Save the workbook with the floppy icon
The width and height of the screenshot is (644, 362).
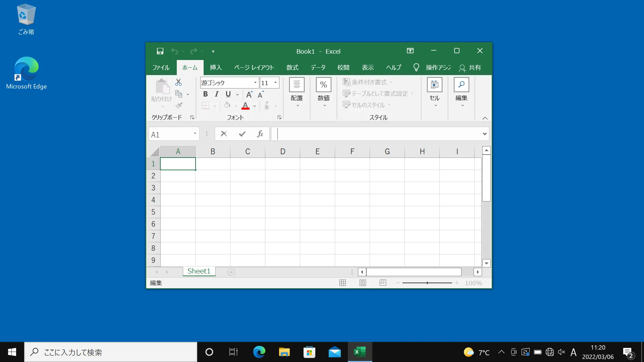click(160, 51)
